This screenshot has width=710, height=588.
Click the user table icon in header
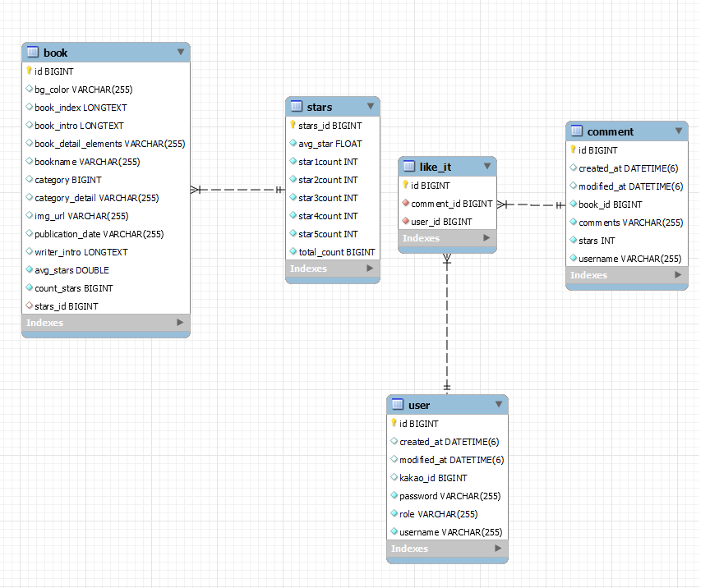pos(398,404)
